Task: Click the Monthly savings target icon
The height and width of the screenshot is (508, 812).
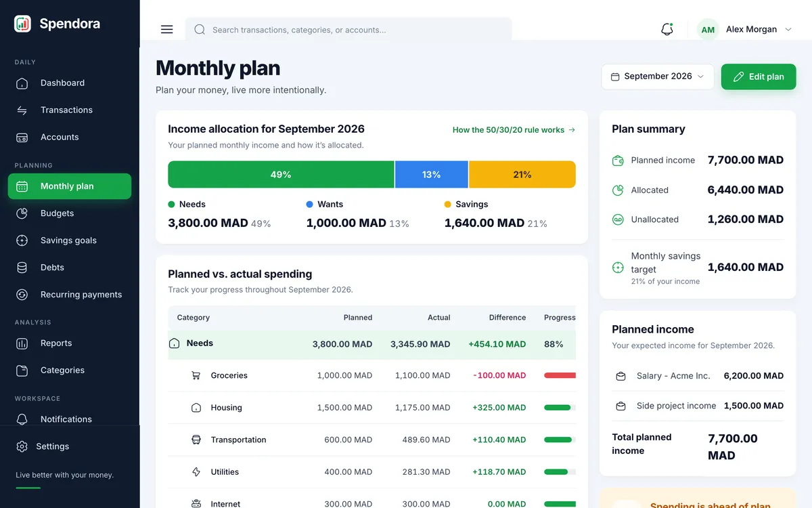Action: pos(618,268)
